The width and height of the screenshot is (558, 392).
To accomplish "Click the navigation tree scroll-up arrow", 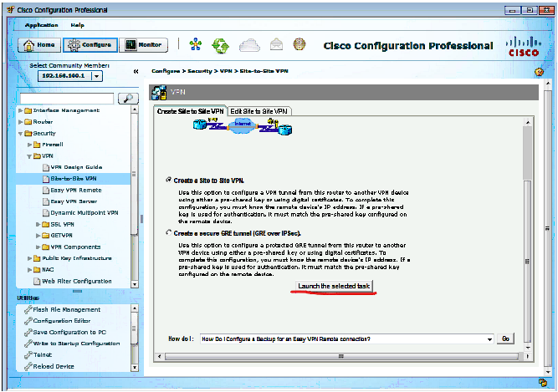I will click(135, 109).
